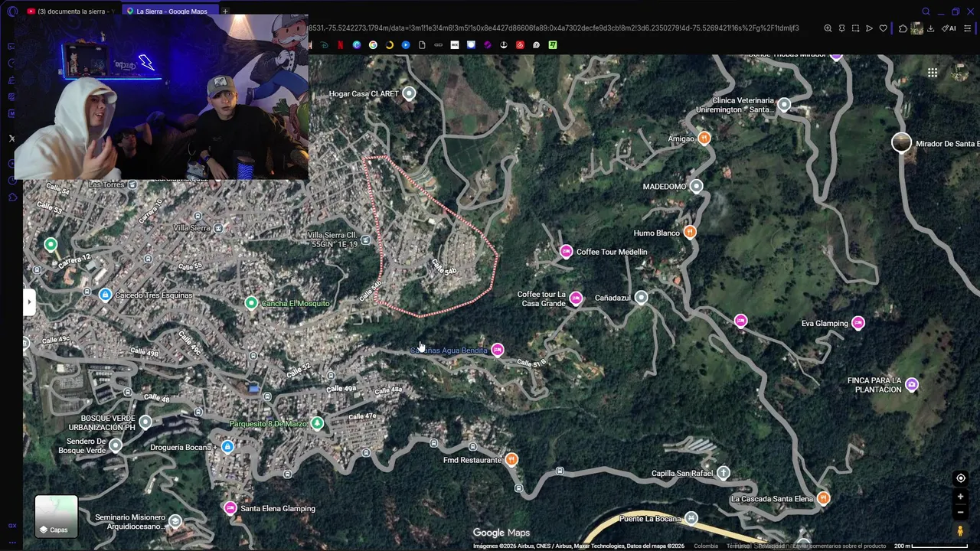Open La Cascada Santa Elena restaurant pin
The height and width of the screenshot is (551, 980).
823,499
